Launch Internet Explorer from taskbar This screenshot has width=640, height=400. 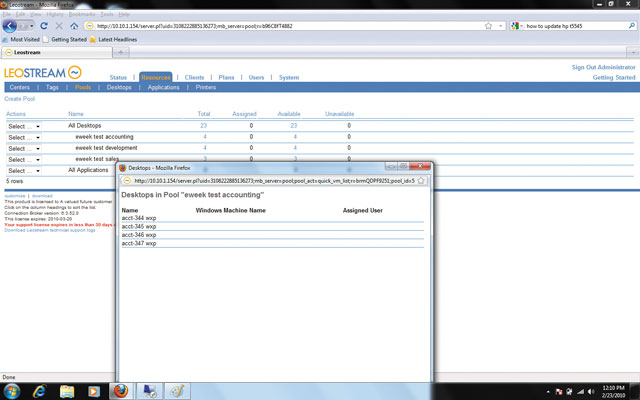[x=39, y=391]
